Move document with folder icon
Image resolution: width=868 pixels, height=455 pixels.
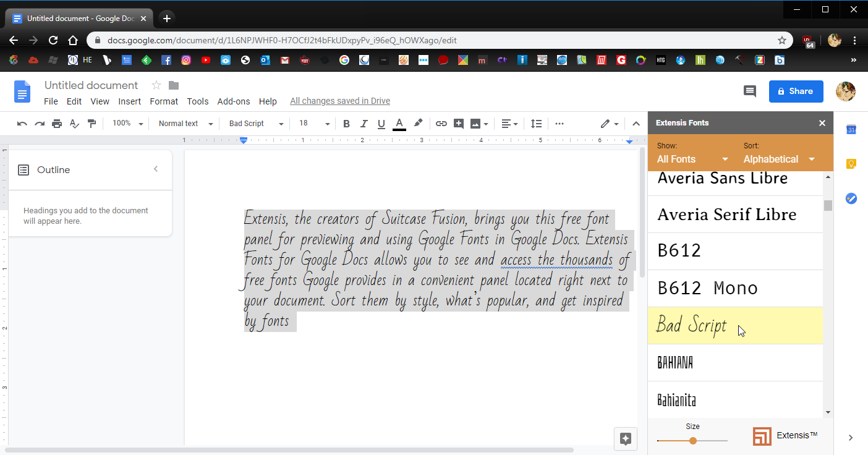174,85
